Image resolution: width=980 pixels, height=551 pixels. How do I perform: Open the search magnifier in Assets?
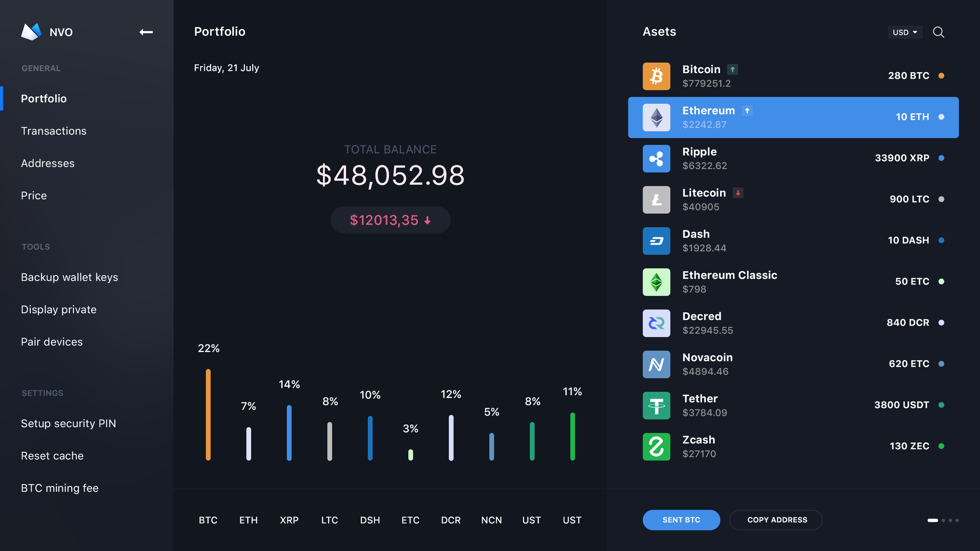click(x=938, y=32)
